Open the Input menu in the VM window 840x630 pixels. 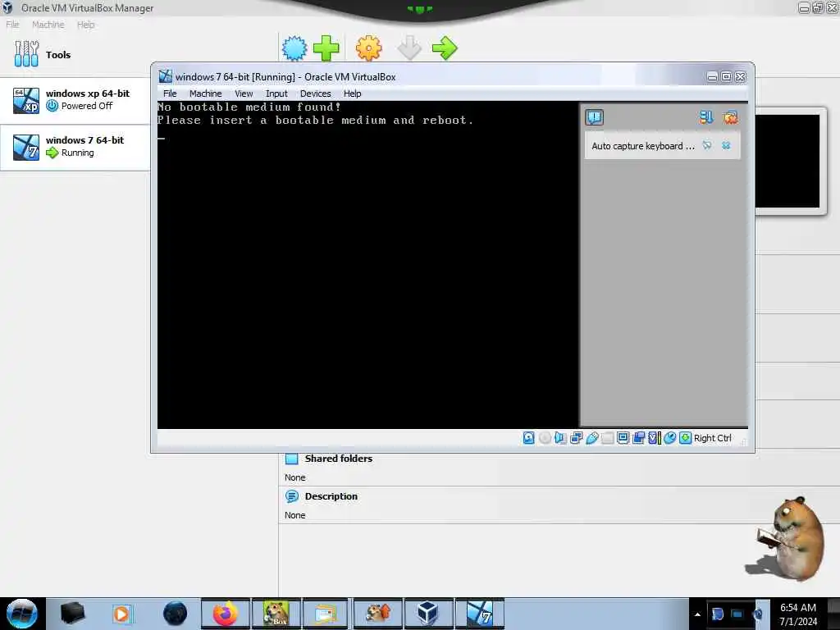pyautogui.click(x=276, y=94)
